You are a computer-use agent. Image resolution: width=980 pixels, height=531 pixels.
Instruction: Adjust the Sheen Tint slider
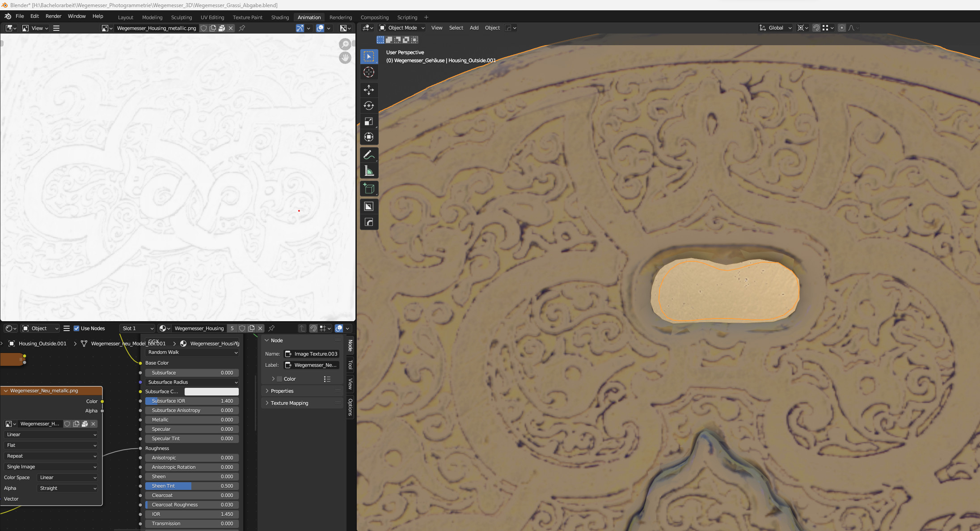[192, 486]
